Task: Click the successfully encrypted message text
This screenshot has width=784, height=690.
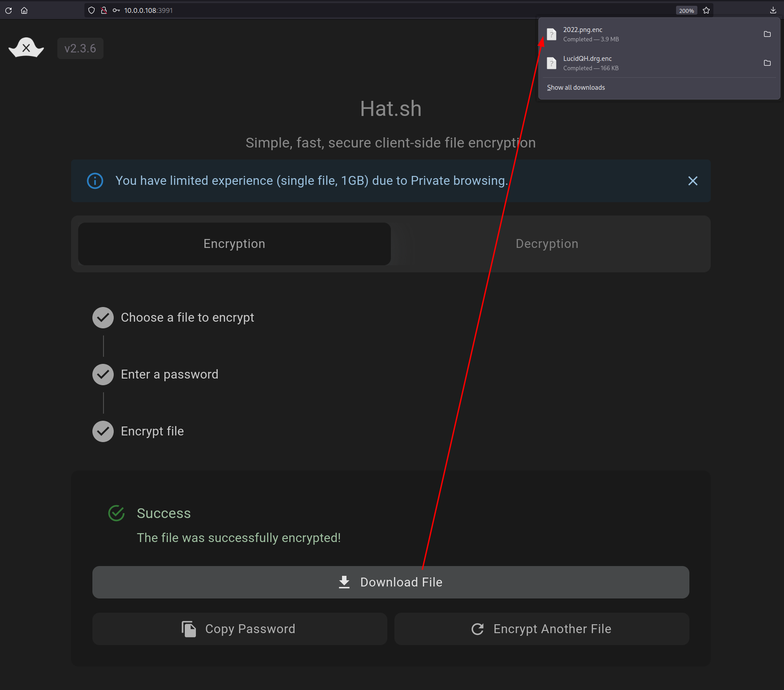Action: click(239, 538)
